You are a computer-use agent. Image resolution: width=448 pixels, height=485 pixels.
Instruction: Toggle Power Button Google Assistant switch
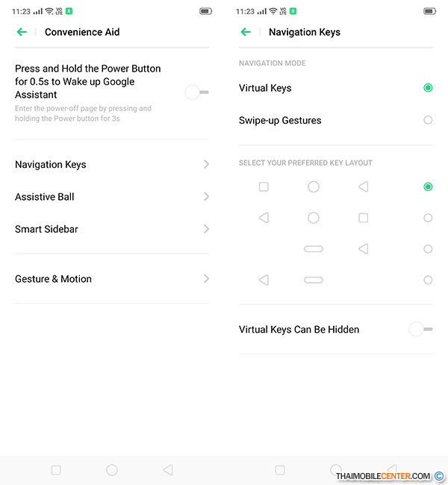pyautogui.click(x=196, y=92)
